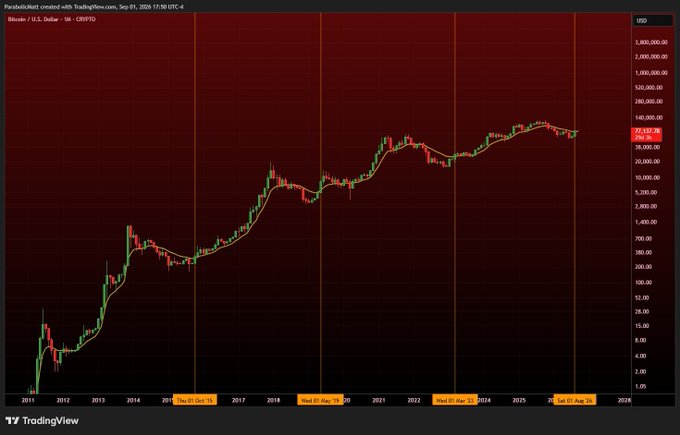
Task: Click the 2021 year label on time axis
Action: [x=379, y=400]
